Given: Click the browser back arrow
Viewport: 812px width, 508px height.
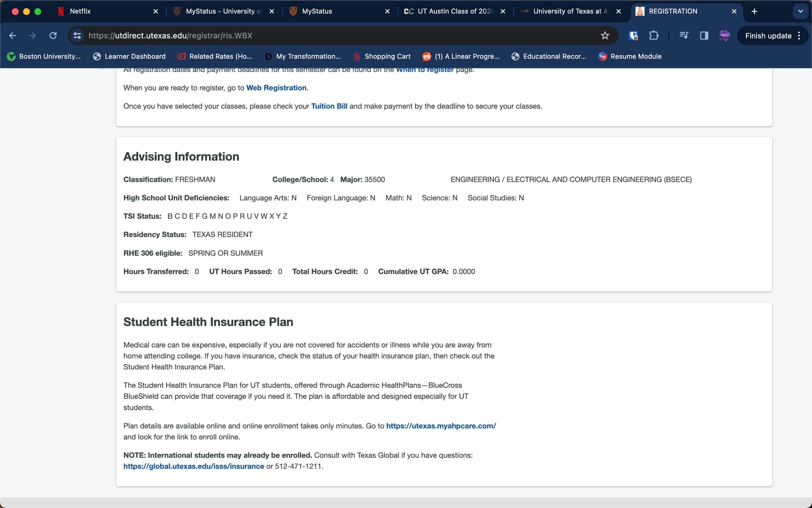Looking at the screenshot, I should tap(13, 36).
